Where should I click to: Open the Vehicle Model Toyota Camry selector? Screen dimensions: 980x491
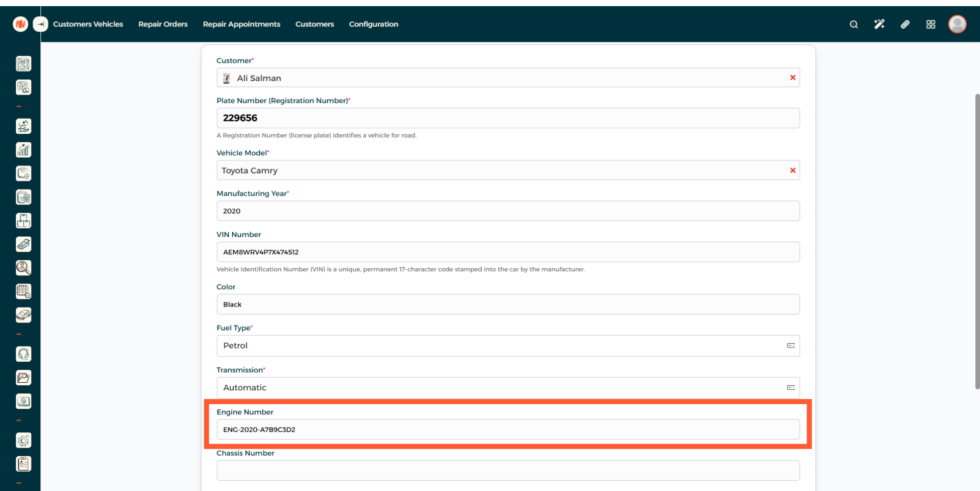coord(500,171)
